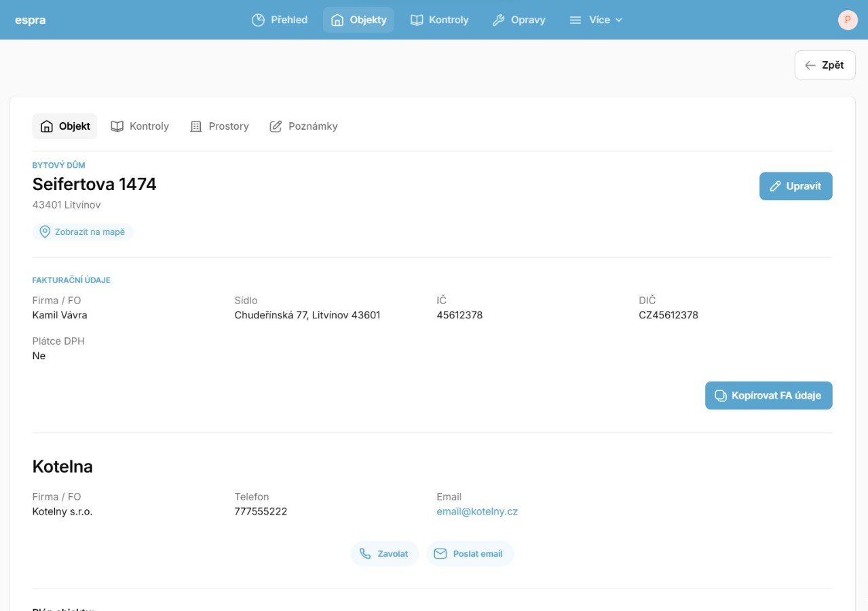The width and height of the screenshot is (868, 611).
Task: Click the book icon in Kontroly tab
Action: (117, 126)
